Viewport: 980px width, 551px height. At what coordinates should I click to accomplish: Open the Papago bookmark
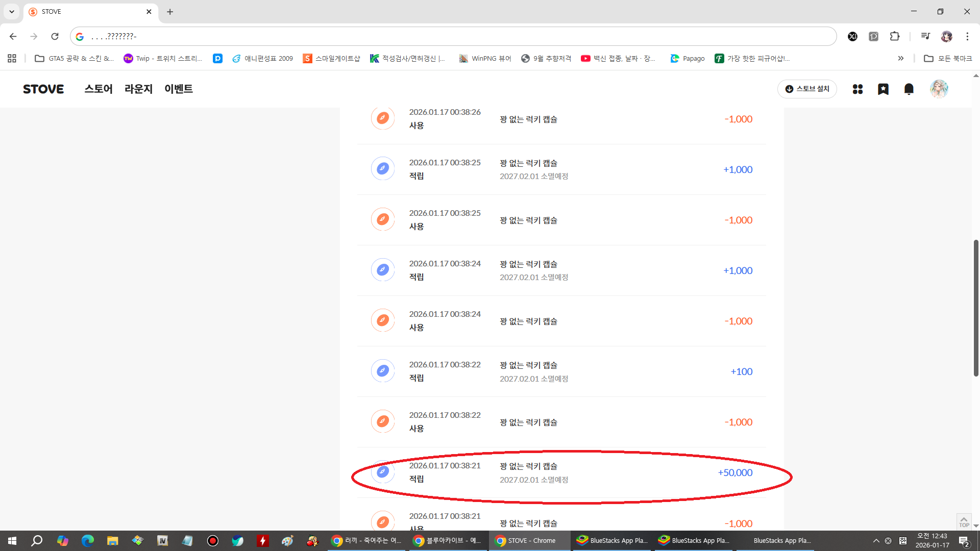(x=688, y=59)
